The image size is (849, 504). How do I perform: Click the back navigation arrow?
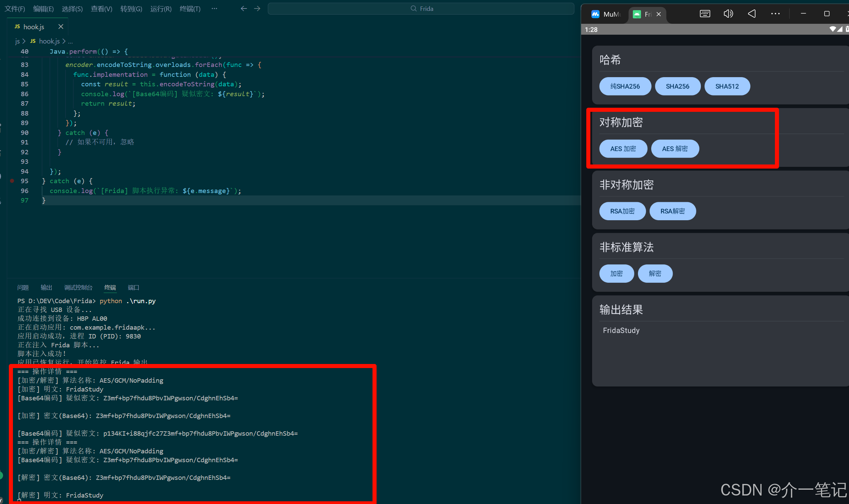[x=243, y=8]
